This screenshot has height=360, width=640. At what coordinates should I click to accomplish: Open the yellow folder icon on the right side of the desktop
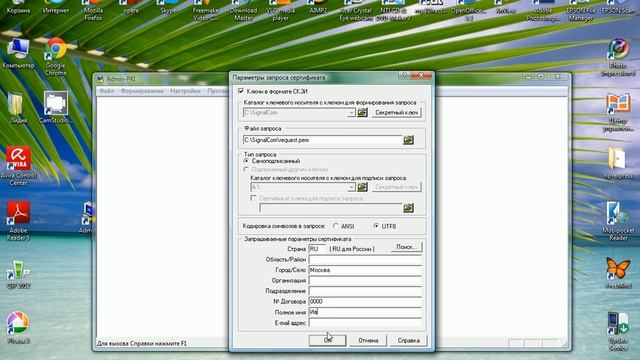(618, 163)
